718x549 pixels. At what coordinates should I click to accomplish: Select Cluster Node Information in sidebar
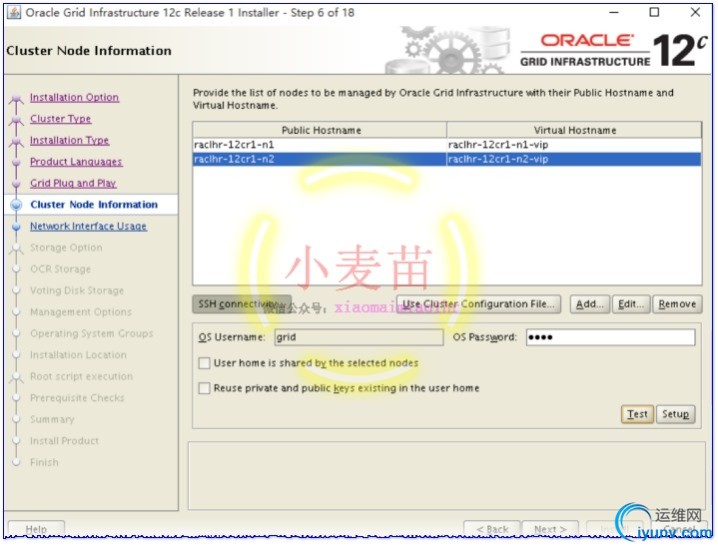tap(94, 205)
